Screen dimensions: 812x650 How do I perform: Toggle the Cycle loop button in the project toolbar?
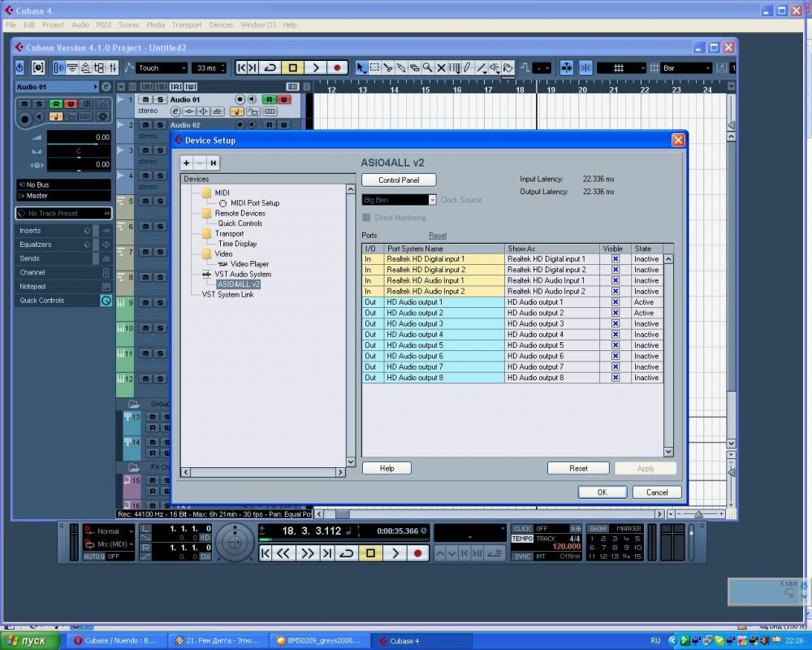[270, 67]
